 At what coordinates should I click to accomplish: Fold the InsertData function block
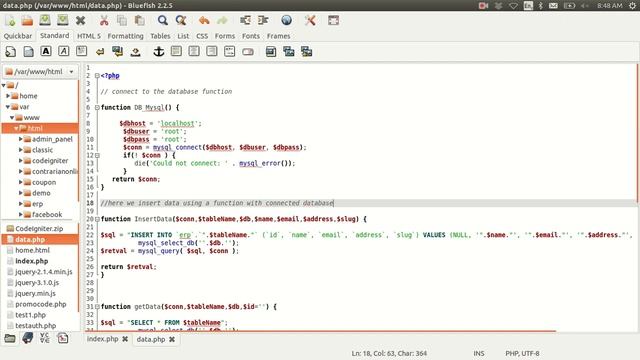click(97, 219)
